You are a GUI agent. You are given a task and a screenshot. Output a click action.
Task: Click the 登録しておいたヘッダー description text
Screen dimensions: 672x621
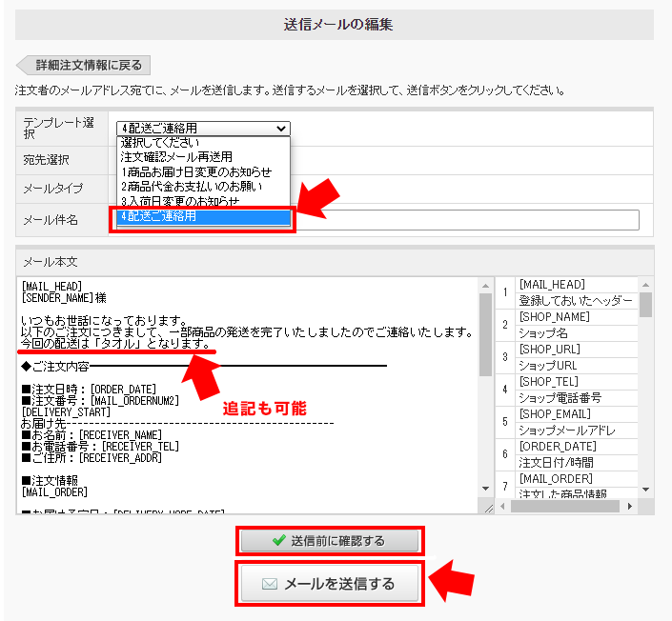(576, 301)
